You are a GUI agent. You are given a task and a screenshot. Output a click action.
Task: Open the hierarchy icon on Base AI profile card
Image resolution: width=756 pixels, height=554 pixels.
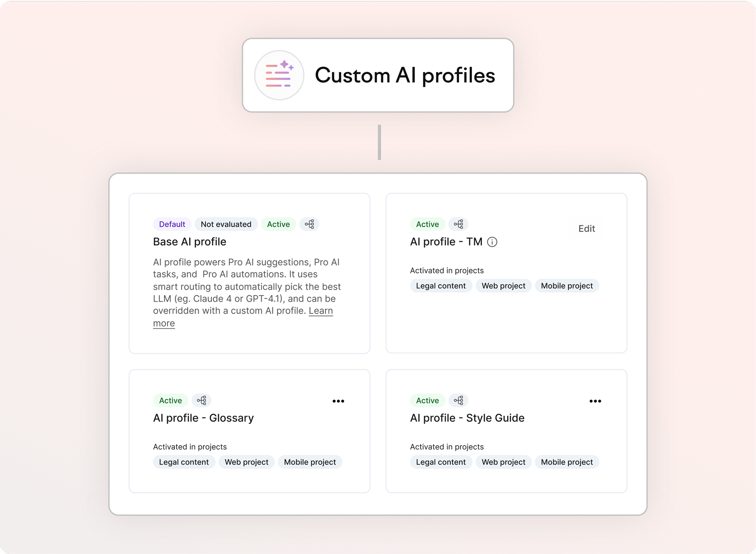tap(309, 224)
